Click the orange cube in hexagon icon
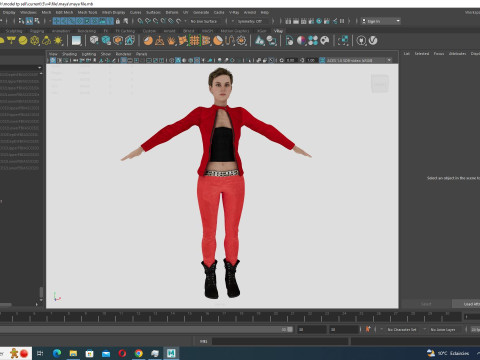The image size is (480, 360). point(118,41)
